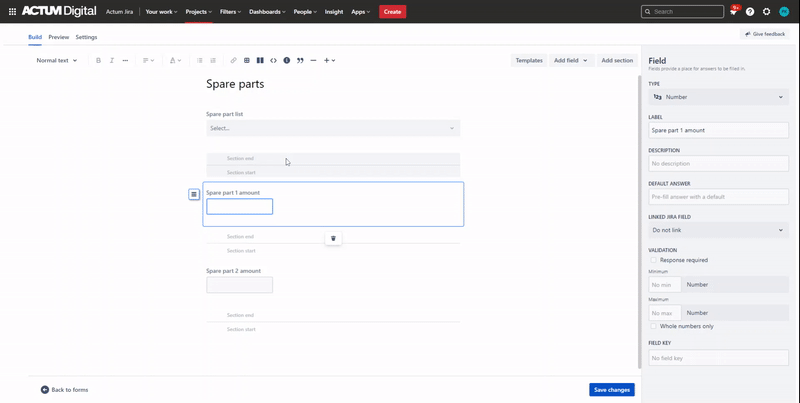The width and height of the screenshot is (800, 403).
Task: Open the Normal text style dropdown
Action: pos(57,60)
